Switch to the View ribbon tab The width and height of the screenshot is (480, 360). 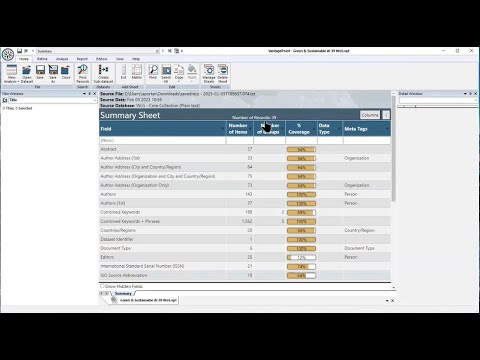120,59
